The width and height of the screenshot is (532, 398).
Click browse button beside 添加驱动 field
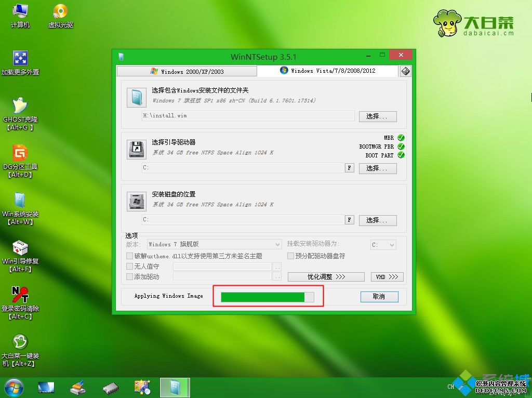[x=277, y=277]
